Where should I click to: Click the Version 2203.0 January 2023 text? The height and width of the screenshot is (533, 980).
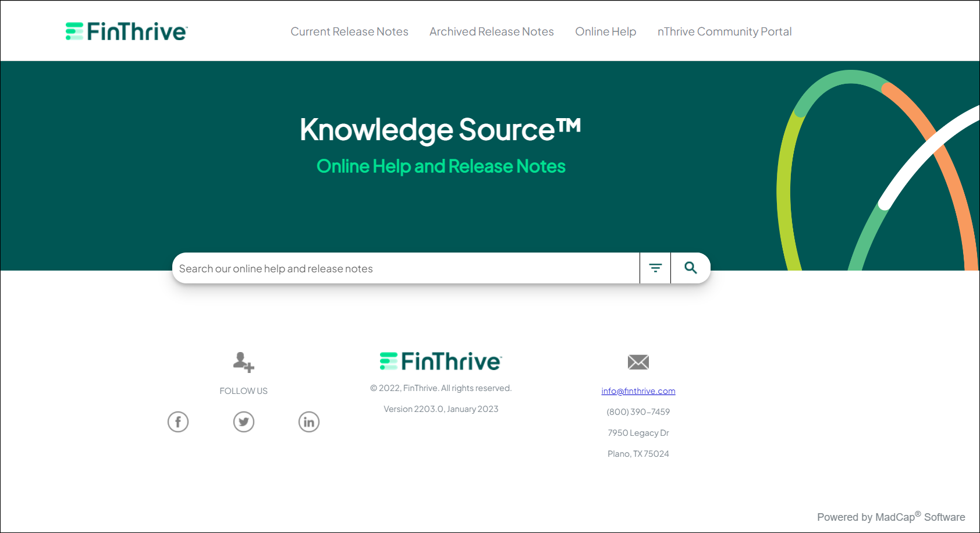point(441,409)
